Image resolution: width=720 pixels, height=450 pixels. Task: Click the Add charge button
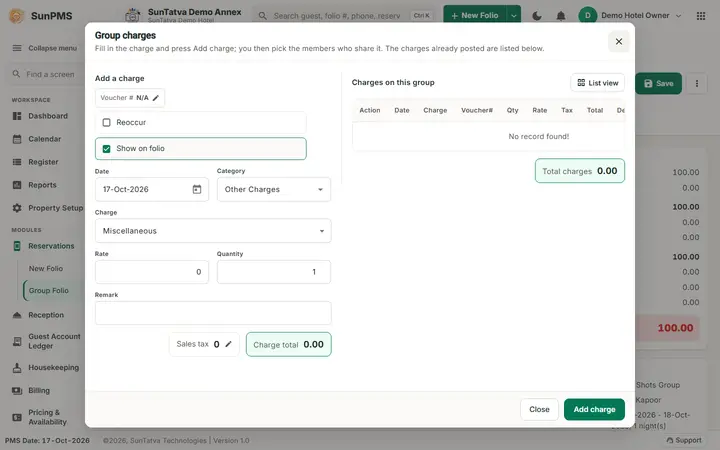pyautogui.click(x=594, y=409)
